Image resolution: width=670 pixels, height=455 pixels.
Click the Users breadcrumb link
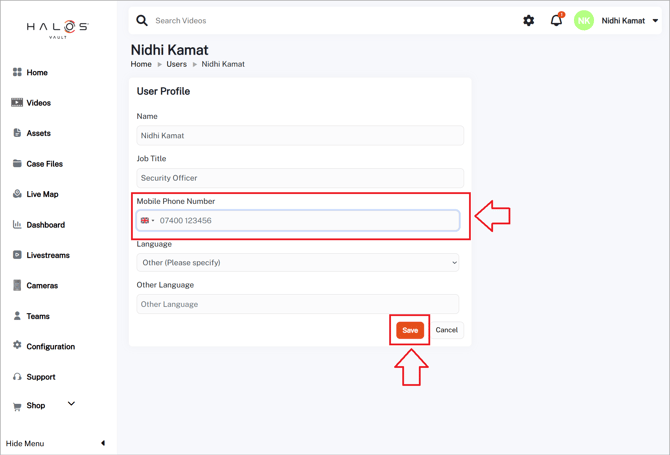click(x=176, y=64)
